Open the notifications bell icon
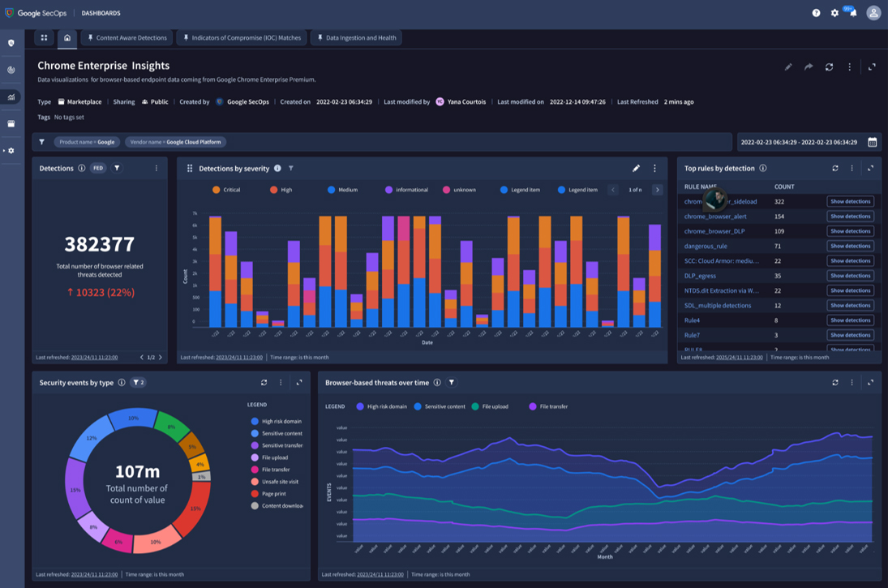888x588 pixels. (x=853, y=13)
